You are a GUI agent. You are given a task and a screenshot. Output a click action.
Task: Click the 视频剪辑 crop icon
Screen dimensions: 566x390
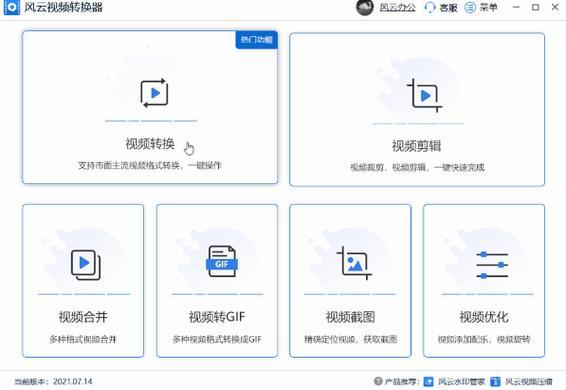[x=424, y=95]
